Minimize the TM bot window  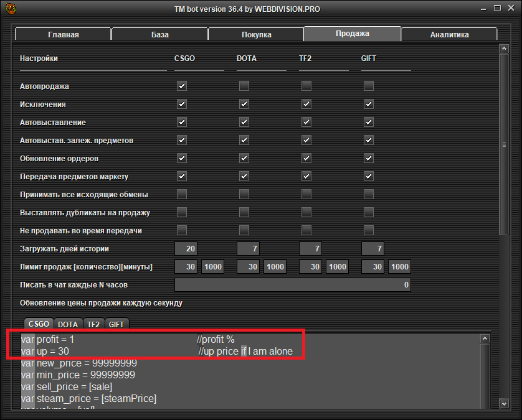click(x=481, y=9)
